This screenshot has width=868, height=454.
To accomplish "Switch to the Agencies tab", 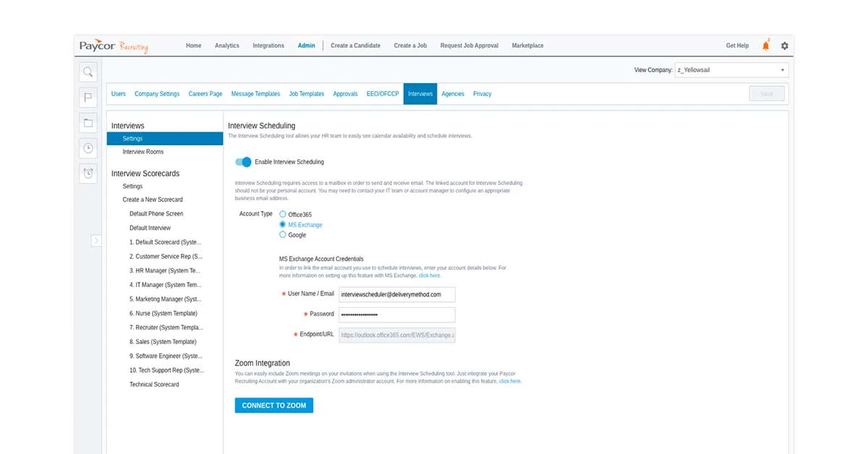I will coord(453,93).
